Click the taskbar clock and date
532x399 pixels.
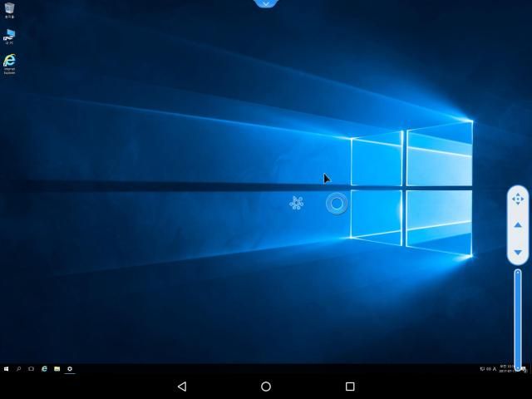click(506, 368)
